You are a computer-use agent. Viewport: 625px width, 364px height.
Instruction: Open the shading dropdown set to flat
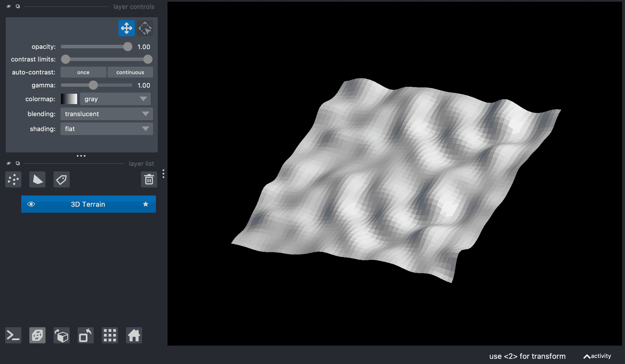click(107, 129)
